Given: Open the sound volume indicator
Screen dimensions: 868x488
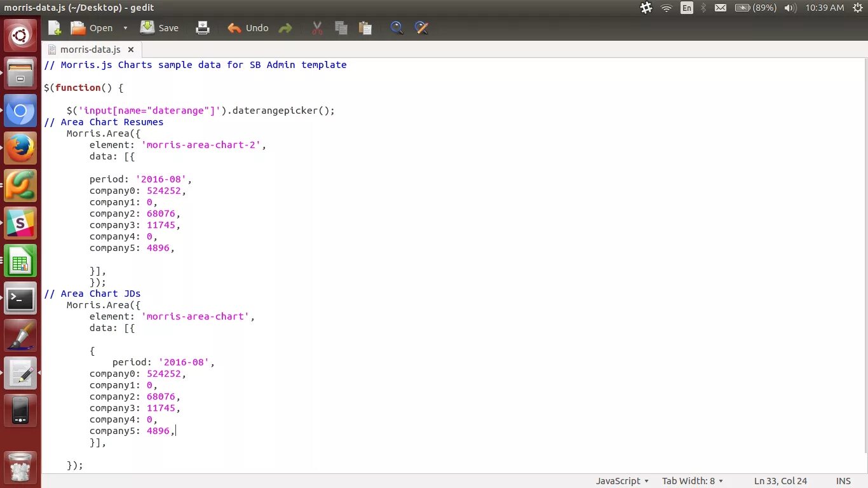Looking at the screenshot, I should point(790,8).
